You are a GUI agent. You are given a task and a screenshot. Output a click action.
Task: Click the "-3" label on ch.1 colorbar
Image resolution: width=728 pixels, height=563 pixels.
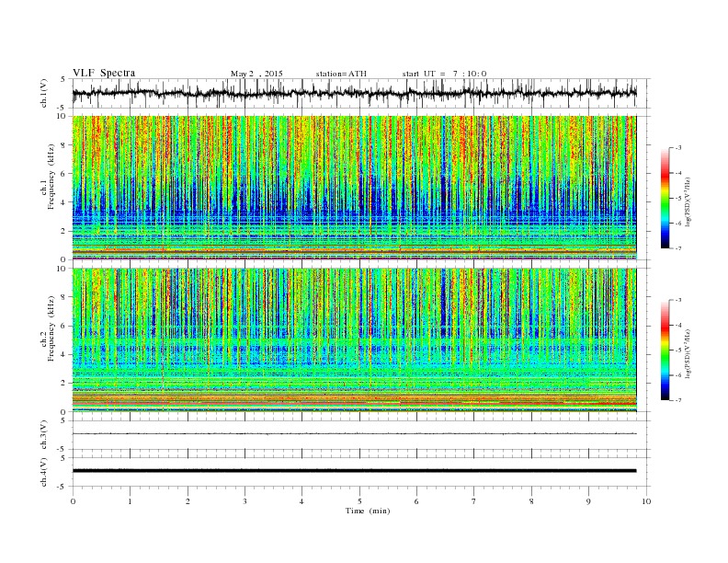(x=678, y=148)
